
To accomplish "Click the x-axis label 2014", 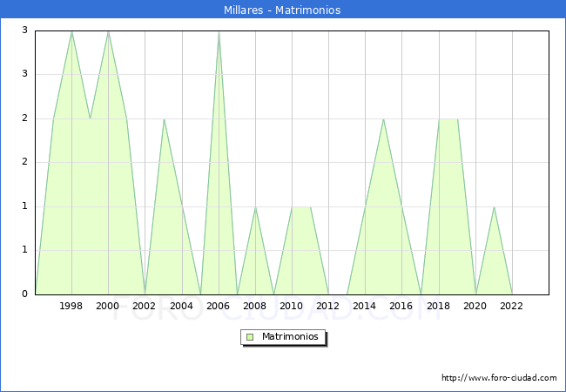I will tap(365, 306).
